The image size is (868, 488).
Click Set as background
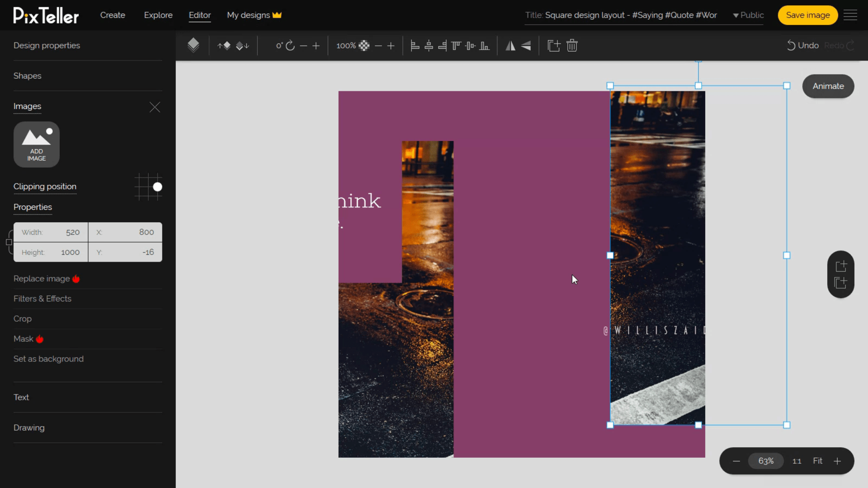pos(48,359)
